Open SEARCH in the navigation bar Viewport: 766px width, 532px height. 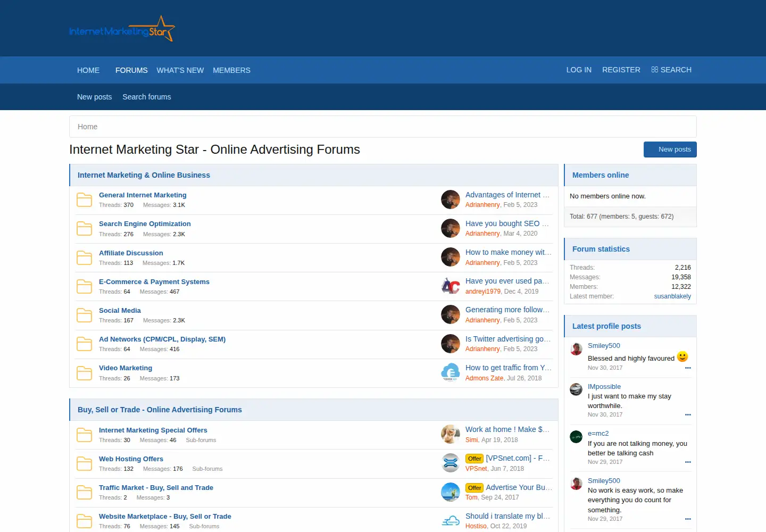(x=671, y=70)
